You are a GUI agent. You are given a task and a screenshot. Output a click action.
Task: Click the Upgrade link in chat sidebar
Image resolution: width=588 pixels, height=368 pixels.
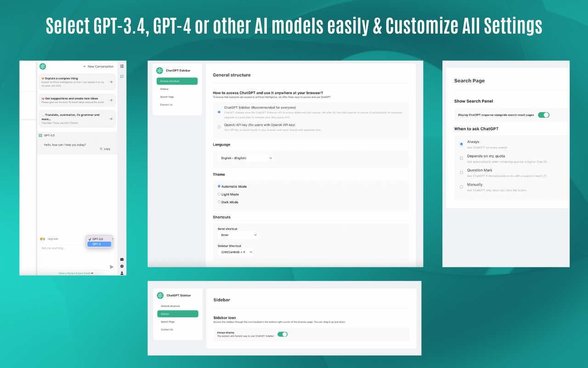(53, 239)
